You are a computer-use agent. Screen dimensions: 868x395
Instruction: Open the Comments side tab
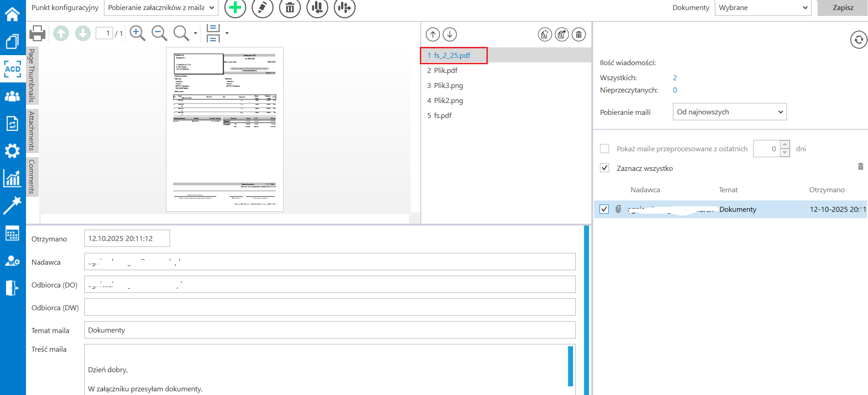pos(32,177)
